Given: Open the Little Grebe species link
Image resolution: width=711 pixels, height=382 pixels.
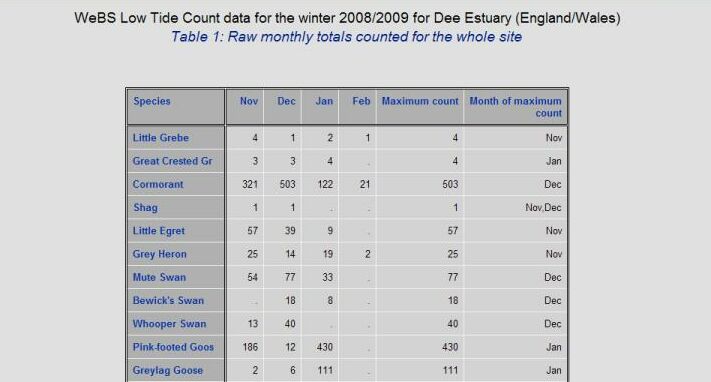Looking at the screenshot, I should point(161,138).
